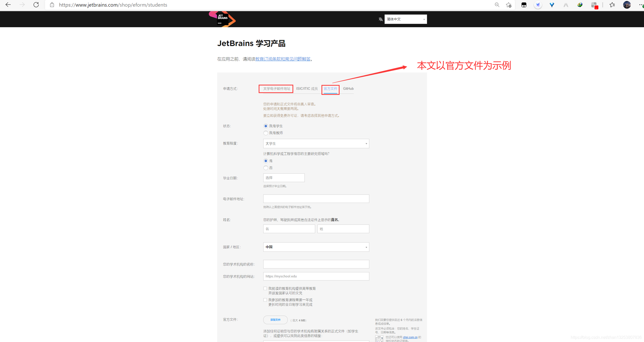Click the zoom magnifier icon in the toolbar
The width and height of the screenshot is (644, 342).
coord(497,5)
